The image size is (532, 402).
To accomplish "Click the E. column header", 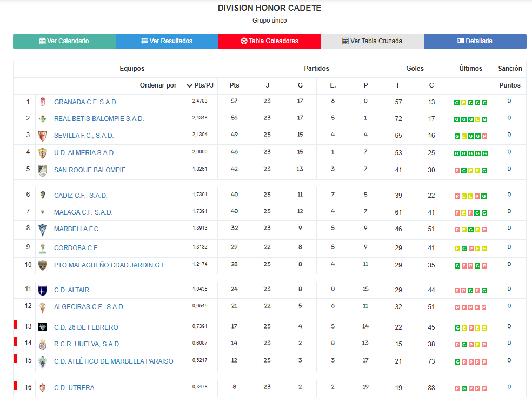I will [333, 85].
